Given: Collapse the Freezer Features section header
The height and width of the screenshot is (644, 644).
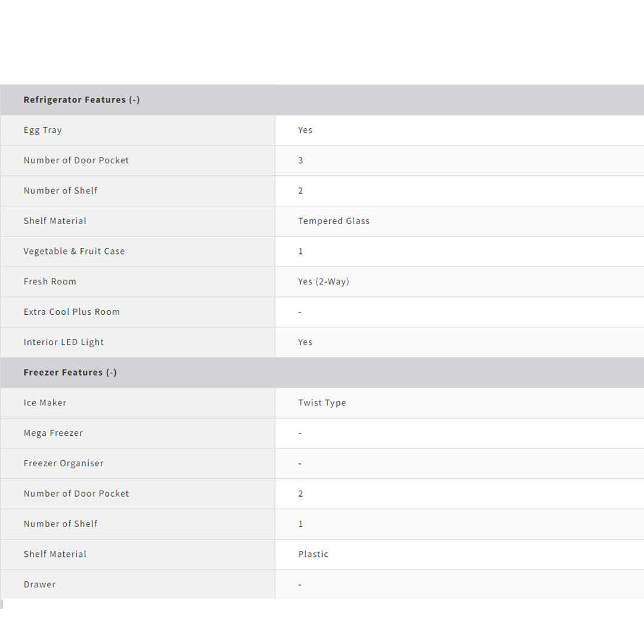Looking at the screenshot, I should (x=70, y=372).
